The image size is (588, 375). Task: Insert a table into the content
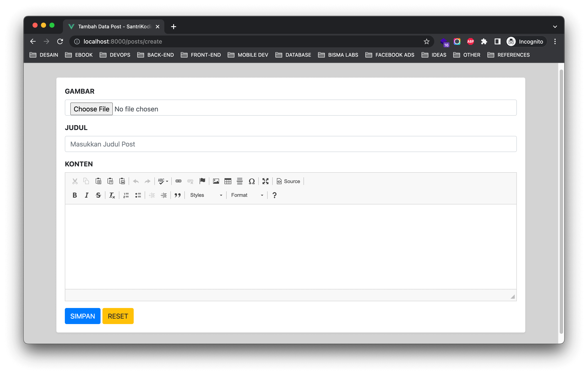228,181
